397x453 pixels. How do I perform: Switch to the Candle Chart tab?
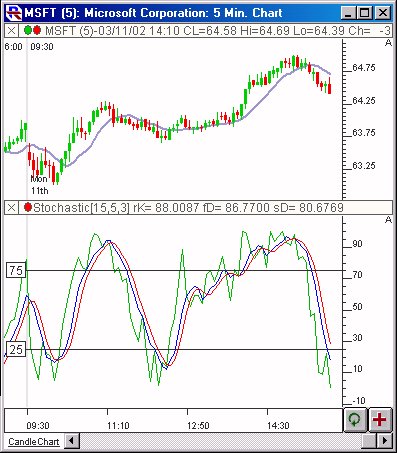(x=33, y=442)
